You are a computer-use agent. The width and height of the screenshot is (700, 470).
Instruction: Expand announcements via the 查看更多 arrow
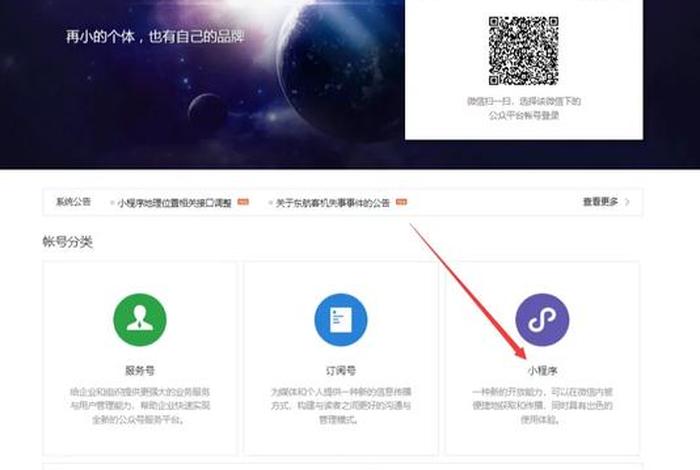click(627, 202)
